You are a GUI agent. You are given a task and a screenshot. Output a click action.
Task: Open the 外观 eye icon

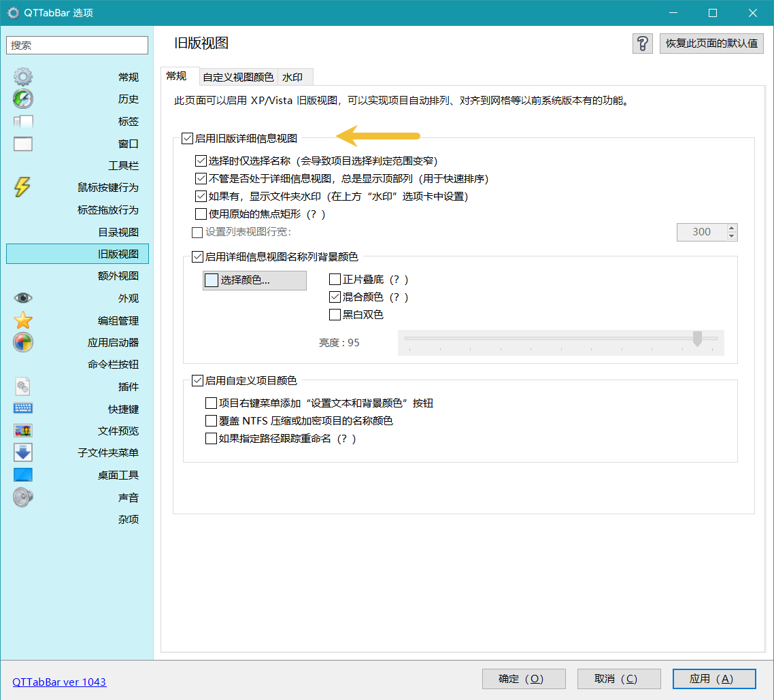click(23, 298)
